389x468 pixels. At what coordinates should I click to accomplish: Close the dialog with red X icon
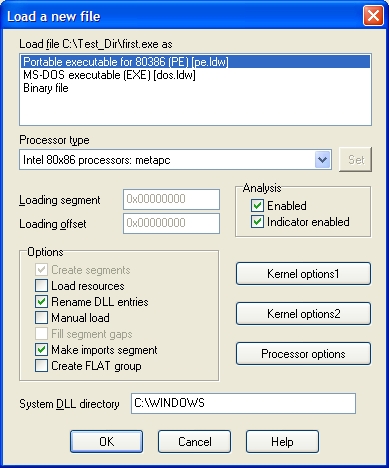tap(373, 16)
